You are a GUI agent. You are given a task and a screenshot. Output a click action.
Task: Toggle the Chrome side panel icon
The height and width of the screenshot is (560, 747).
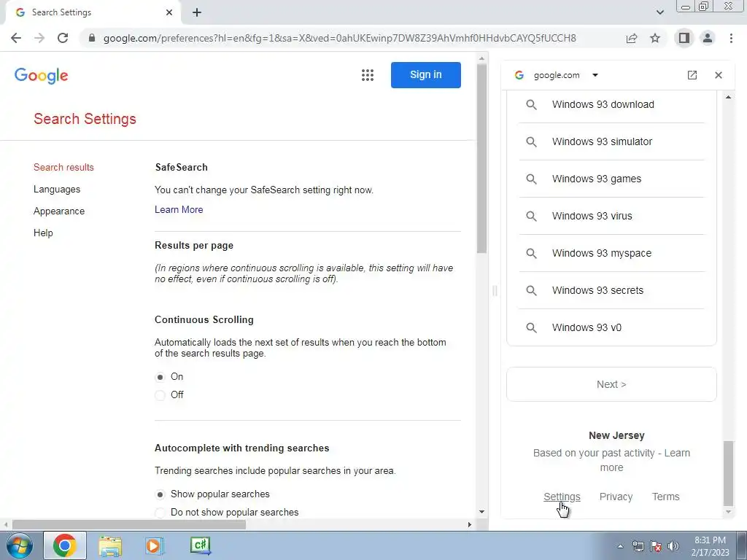[684, 38]
